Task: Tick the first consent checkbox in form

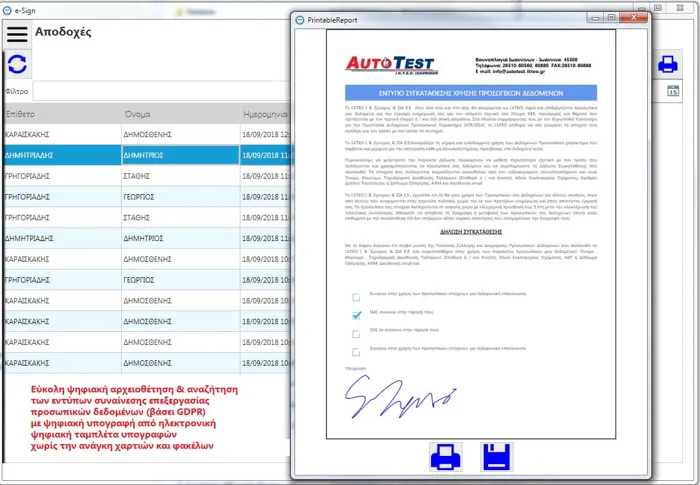Action: pos(356,297)
